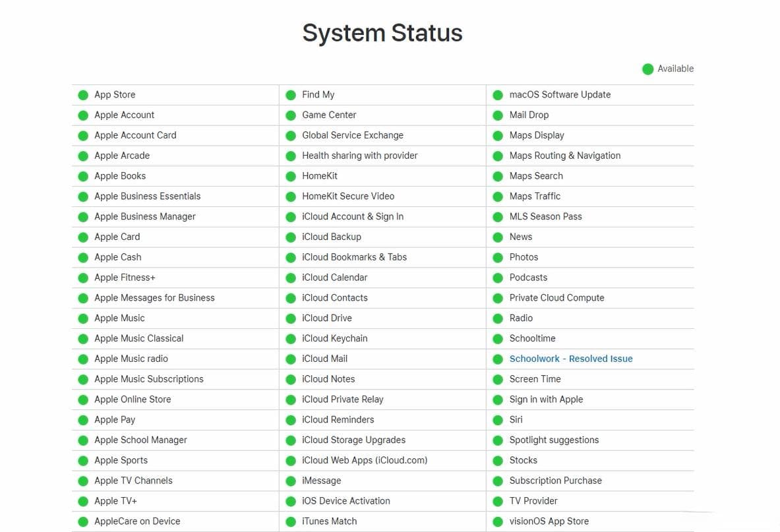
Task: Click Apple TV Channels text
Action: click(133, 481)
